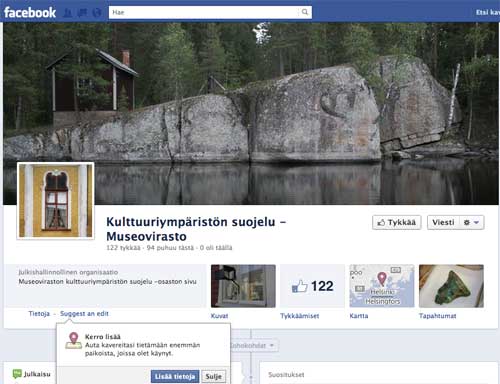Open messages icon in top bar
This screenshot has width=500, height=384.
click(82, 13)
